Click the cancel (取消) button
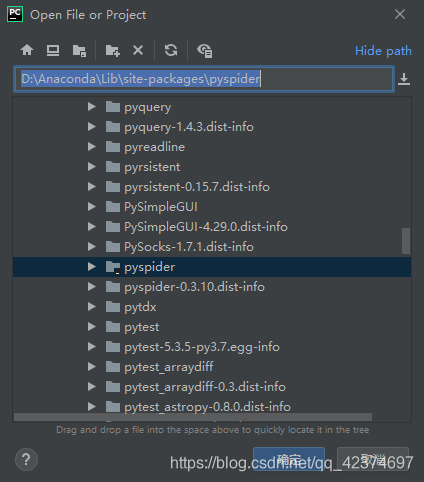This screenshot has width=424, height=482. click(x=373, y=459)
